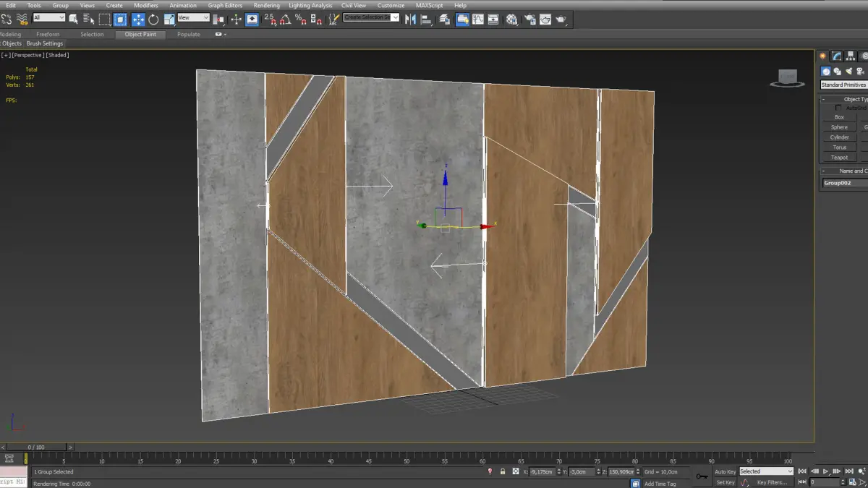Open Create Selection Set dropdown
Image resolution: width=868 pixels, height=488 pixels.
tap(371, 17)
